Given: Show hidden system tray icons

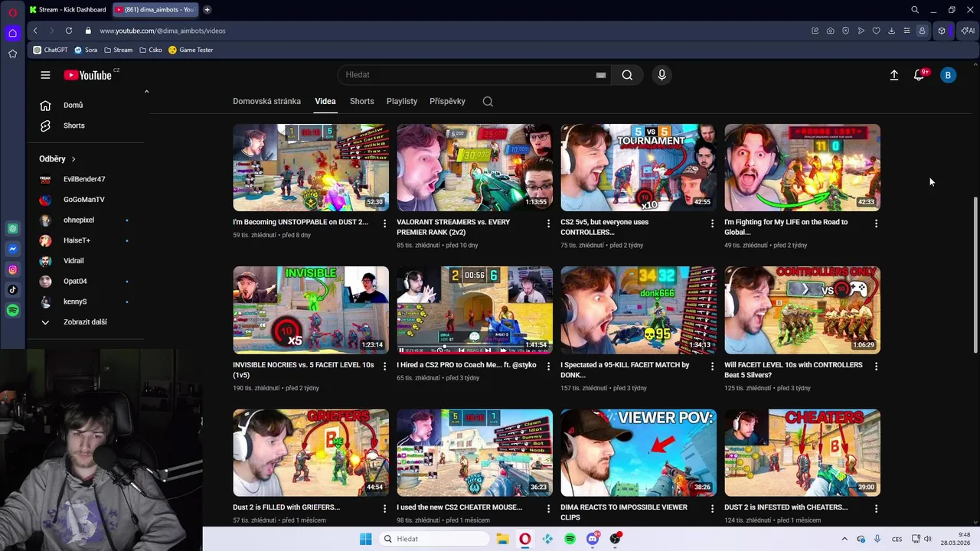Looking at the screenshot, I should point(844,539).
